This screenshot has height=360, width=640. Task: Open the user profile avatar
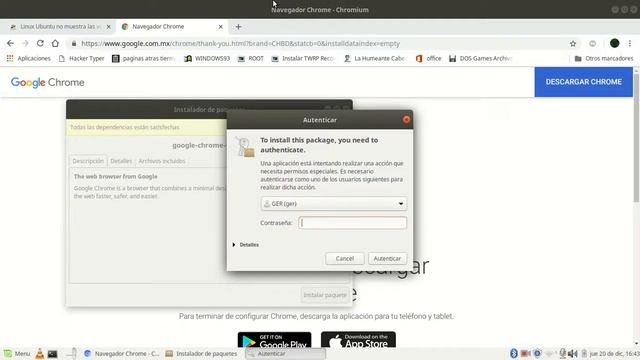[x=614, y=43]
